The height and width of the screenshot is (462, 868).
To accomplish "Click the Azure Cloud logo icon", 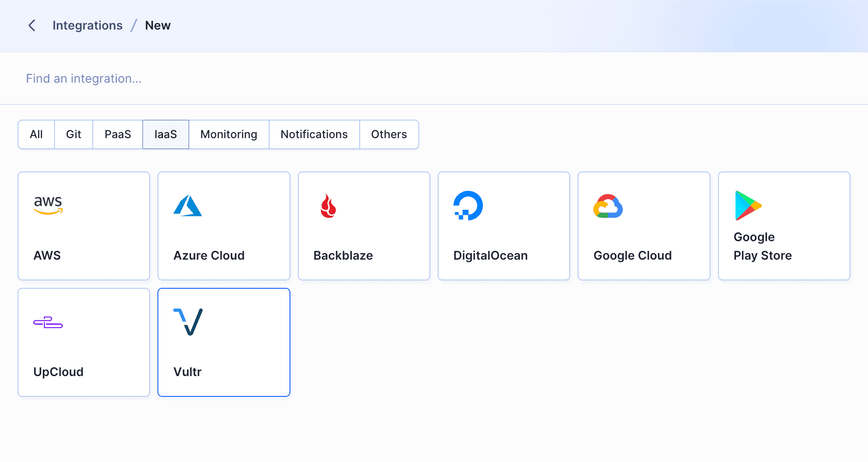I will pyautogui.click(x=187, y=206).
